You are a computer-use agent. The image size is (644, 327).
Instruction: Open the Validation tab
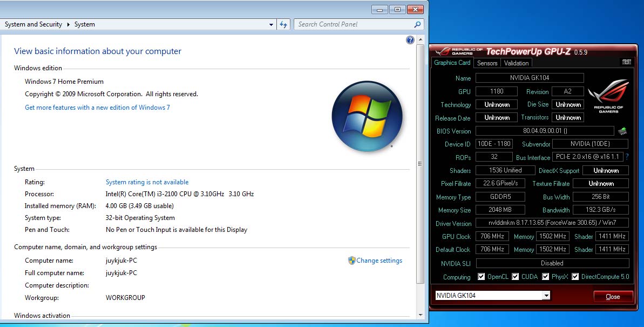(516, 63)
